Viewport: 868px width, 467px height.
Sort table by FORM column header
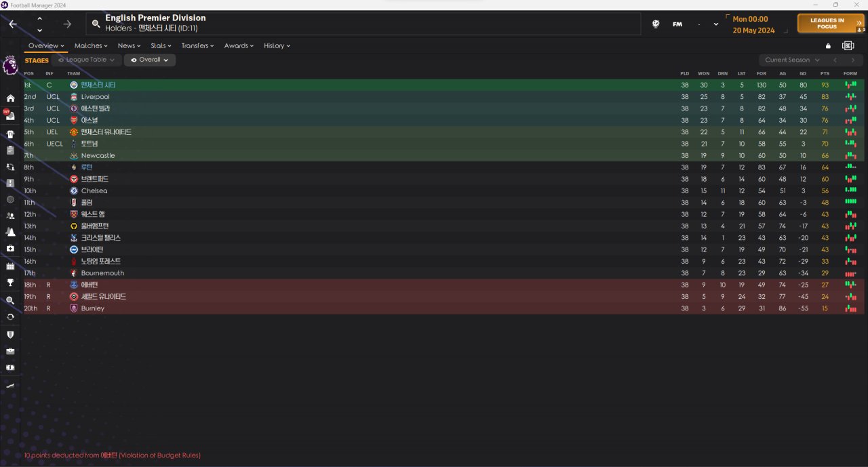[850, 73]
